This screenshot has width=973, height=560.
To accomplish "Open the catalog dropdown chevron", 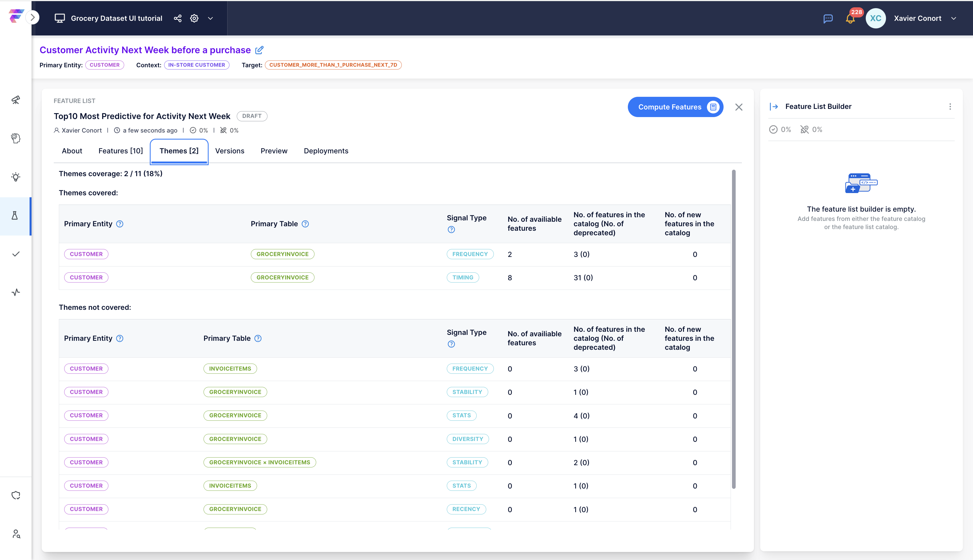I will [x=211, y=18].
